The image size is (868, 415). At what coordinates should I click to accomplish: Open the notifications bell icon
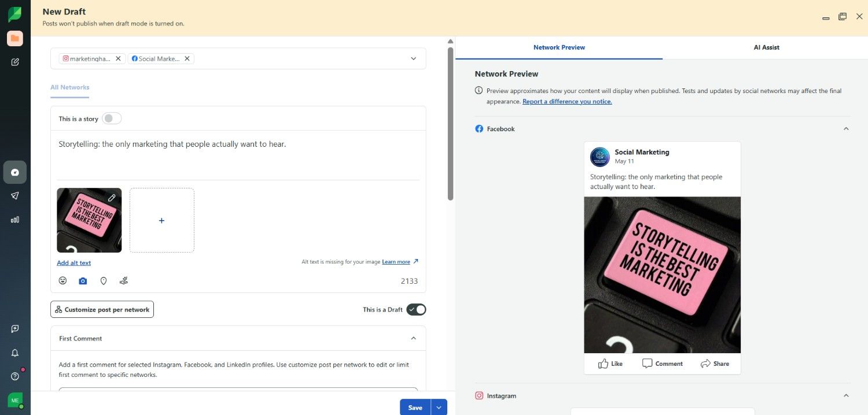[x=15, y=353]
